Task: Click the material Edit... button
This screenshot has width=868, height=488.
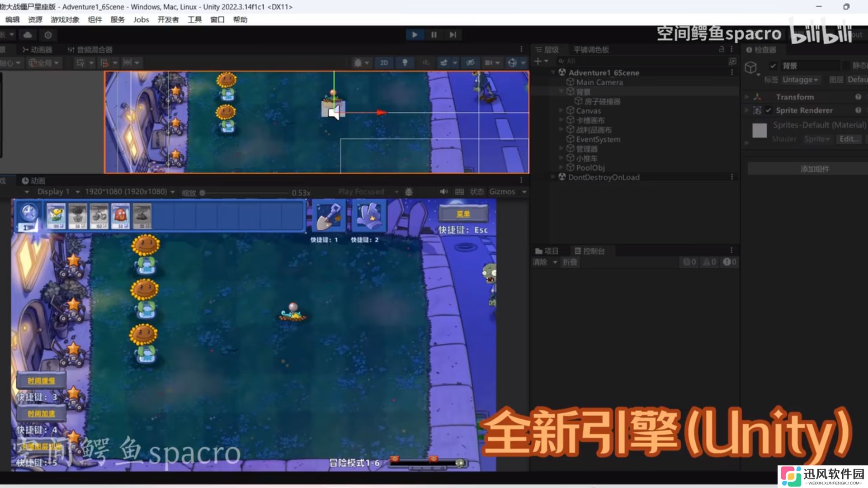Action: [x=849, y=139]
